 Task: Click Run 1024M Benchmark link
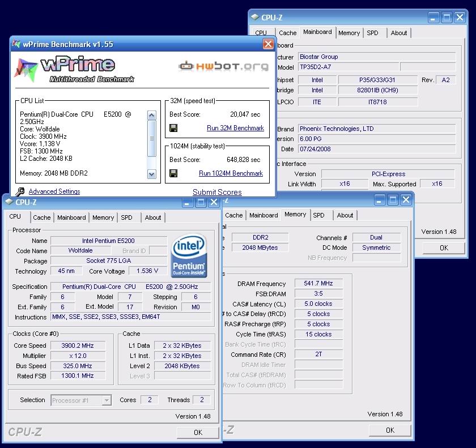click(x=231, y=173)
